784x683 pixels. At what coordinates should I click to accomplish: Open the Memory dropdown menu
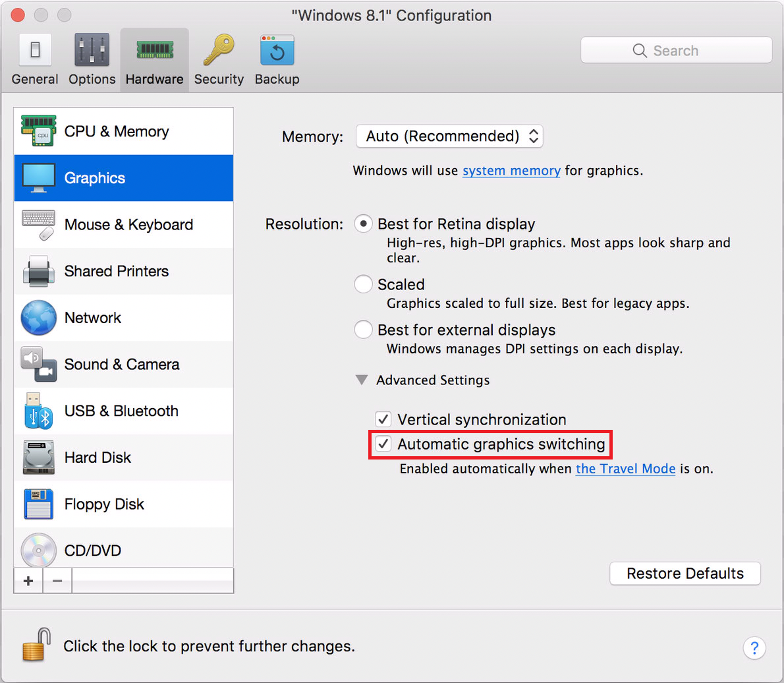point(449,136)
